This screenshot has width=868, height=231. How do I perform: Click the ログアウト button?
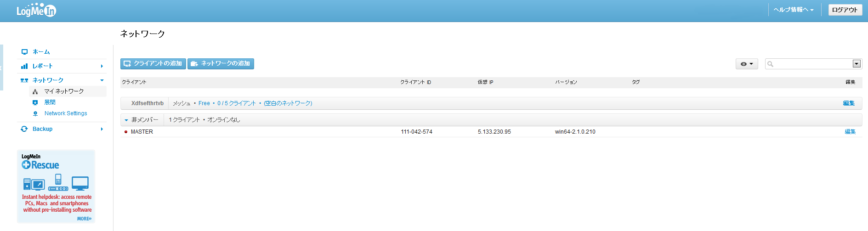(x=845, y=10)
